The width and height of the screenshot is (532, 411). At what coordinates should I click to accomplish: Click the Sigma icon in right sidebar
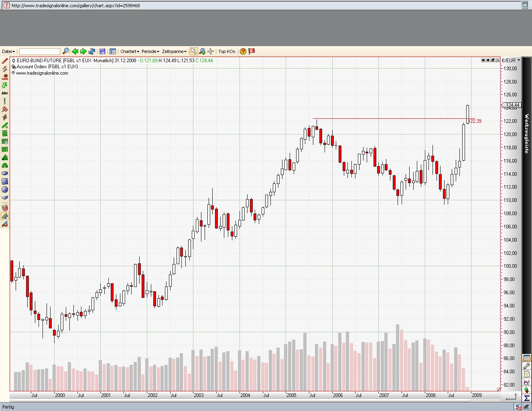pos(526,398)
